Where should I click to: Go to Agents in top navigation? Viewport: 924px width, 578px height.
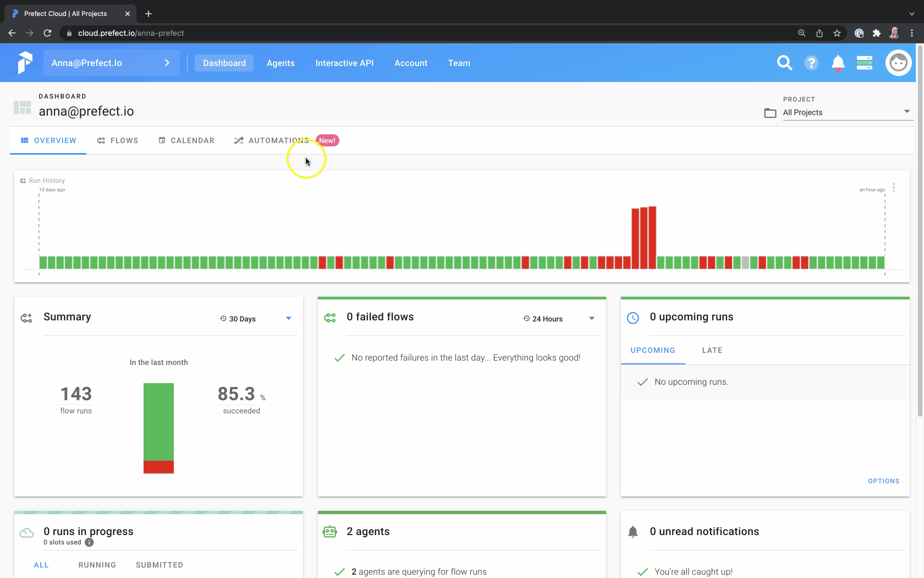[x=280, y=63]
